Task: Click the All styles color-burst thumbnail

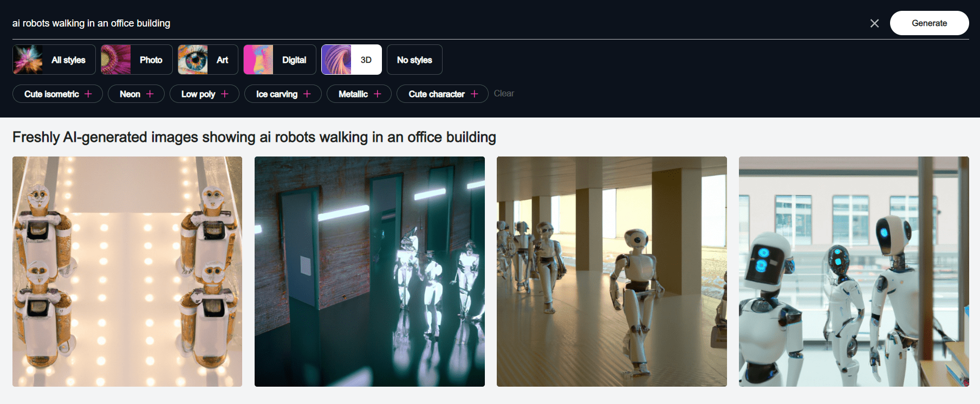Action: pos(28,60)
